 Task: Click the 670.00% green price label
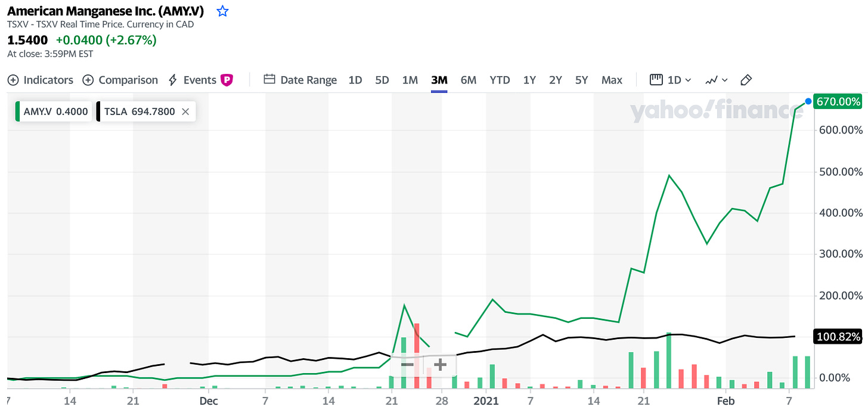tap(839, 102)
